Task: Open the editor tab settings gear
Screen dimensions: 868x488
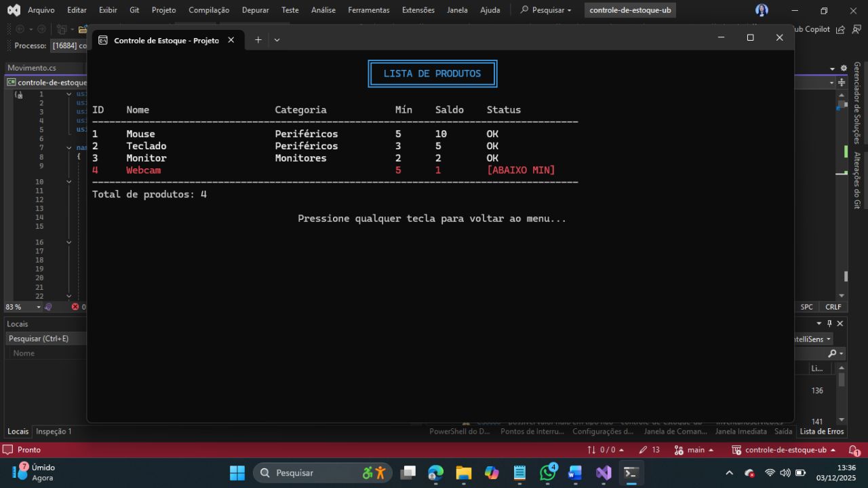Action: pyautogui.click(x=844, y=68)
